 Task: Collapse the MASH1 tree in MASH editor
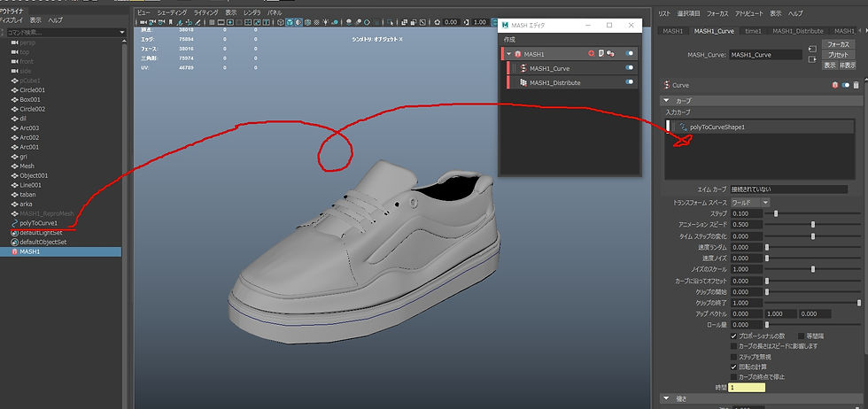pos(509,54)
